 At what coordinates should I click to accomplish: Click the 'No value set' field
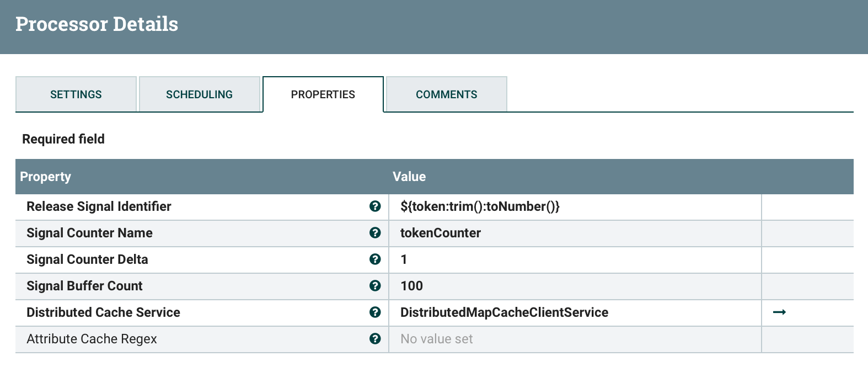tap(437, 339)
